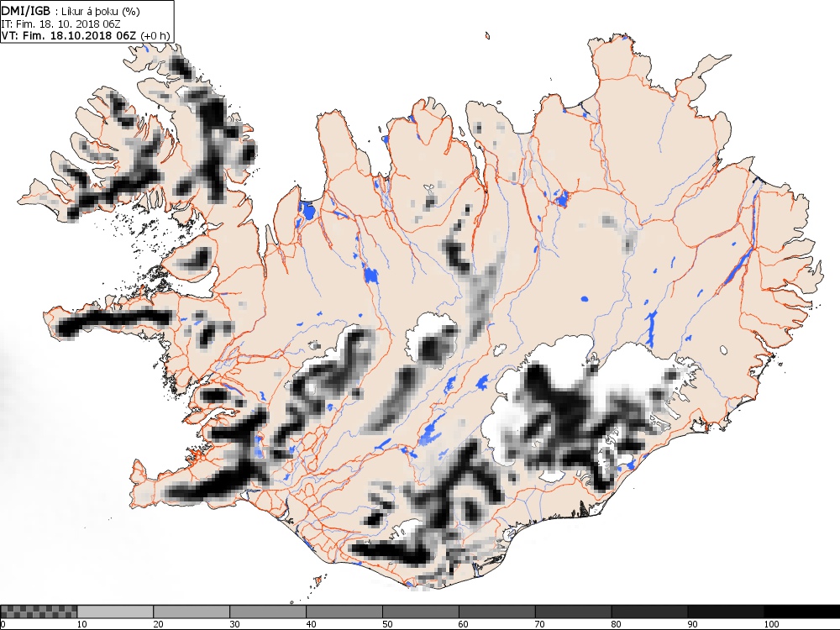The height and width of the screenshot is (630, 840).
Task: Click the legend label '80'
Action: click(x=616, y=624)
